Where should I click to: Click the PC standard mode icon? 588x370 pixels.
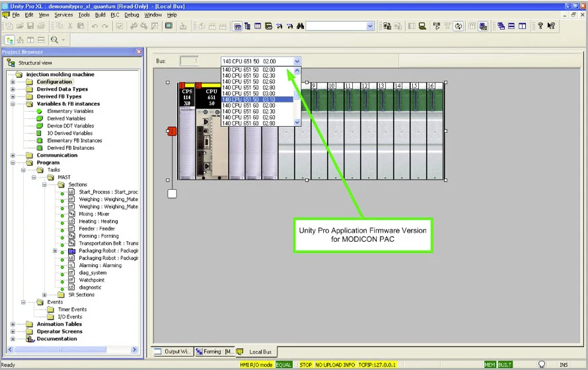[422, 26]
